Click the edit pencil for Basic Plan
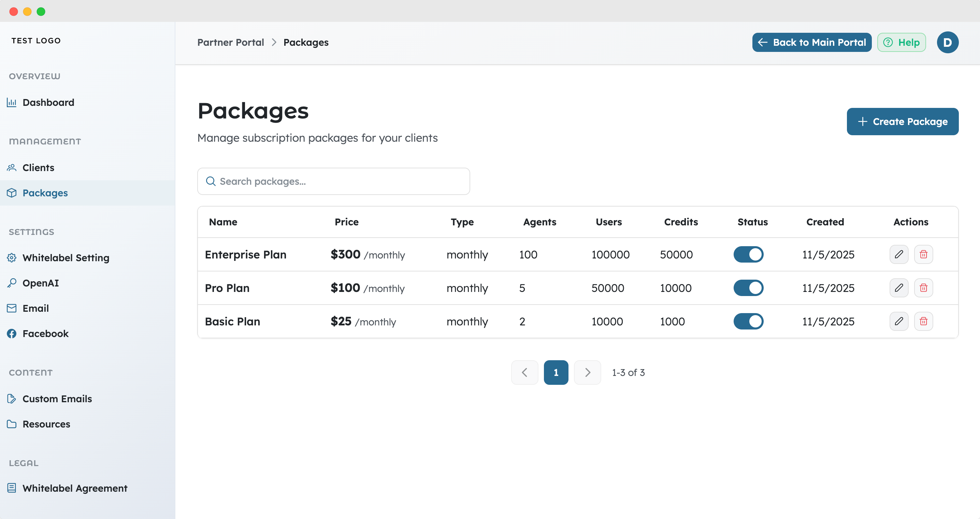The image size is (980, 519). (x=898, y=321)
